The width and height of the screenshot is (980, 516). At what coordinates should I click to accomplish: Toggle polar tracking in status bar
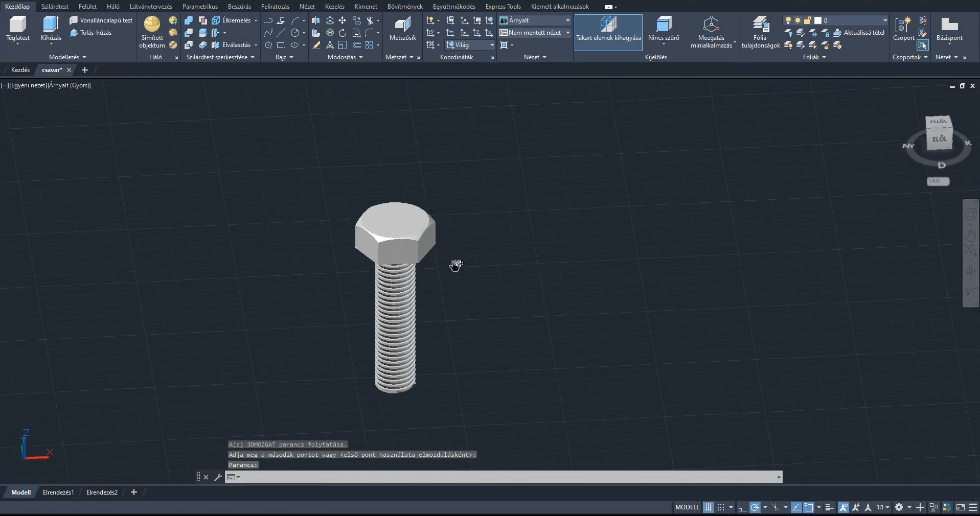pyautogui.click(x=755, y=507)
